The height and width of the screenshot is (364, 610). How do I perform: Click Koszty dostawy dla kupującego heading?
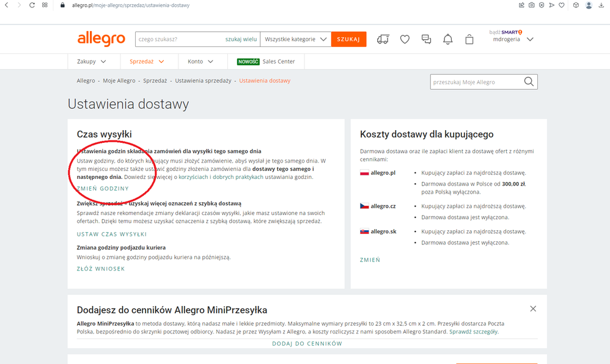click(x=427, y=134)
